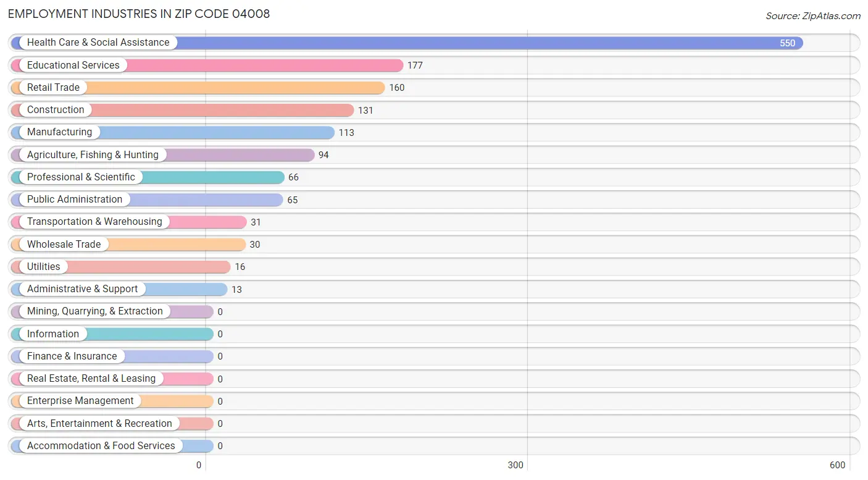Click the 550 value on Health Care bar

coord(788,43)
